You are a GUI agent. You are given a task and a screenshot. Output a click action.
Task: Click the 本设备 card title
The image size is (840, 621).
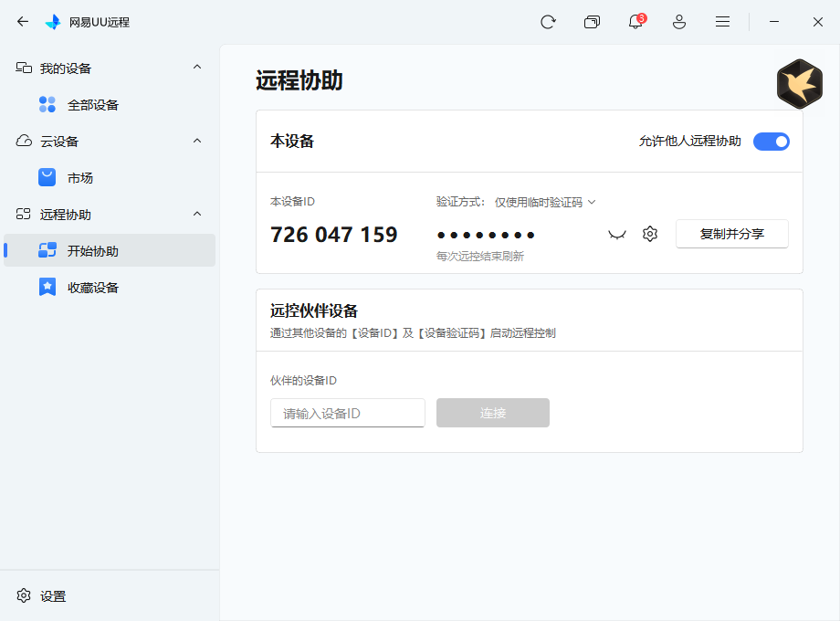pos(292,141)
